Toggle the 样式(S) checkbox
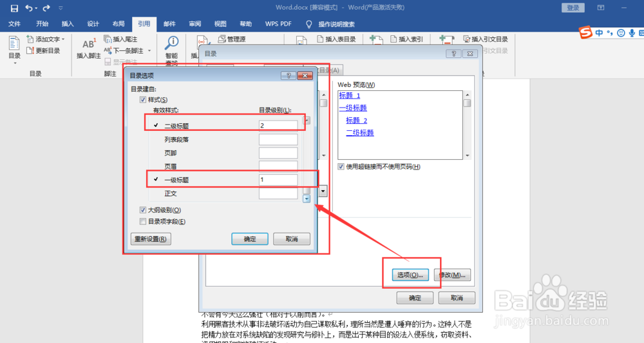Image resolution: width=644 pixels, height=343 pixels. 143,99
